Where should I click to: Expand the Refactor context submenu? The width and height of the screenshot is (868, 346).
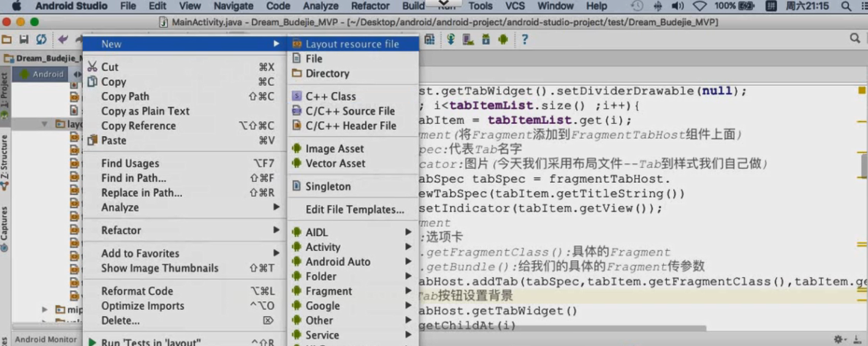pos(185,231)
